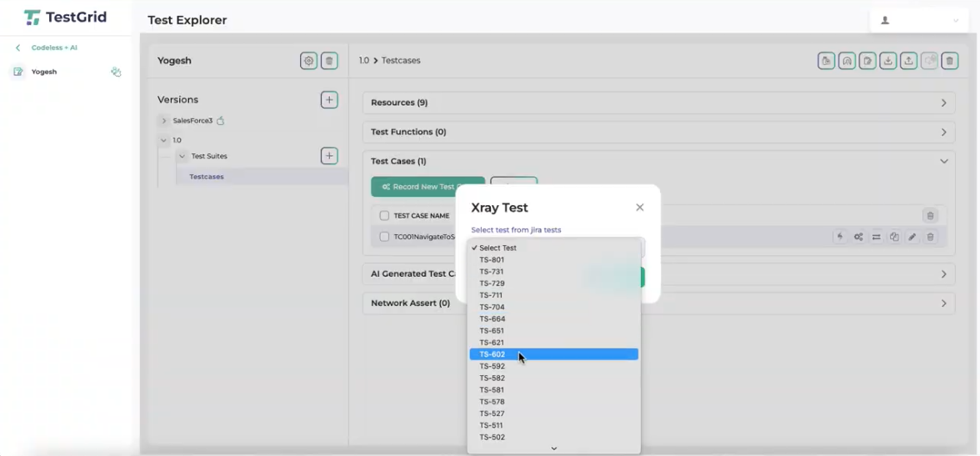Click the Codeless + AI link
The image size is (980, 456).
pos(54,48)
